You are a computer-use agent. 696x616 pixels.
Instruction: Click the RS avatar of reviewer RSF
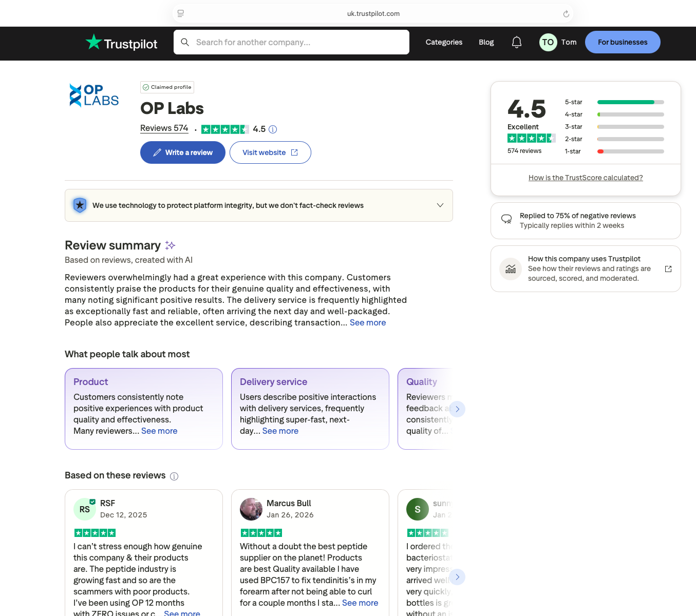coord(85,509)
